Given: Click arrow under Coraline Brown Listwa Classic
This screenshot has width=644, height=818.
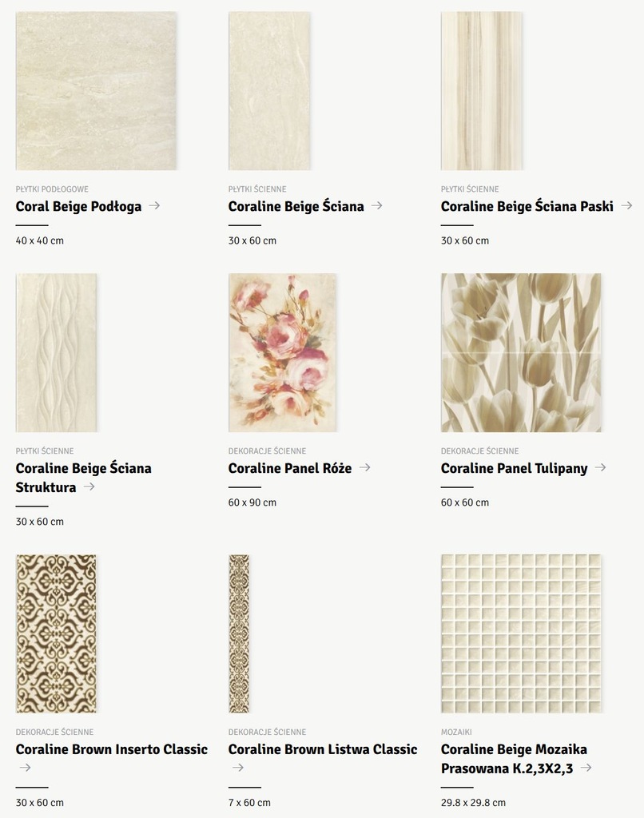Looking at the screenshot, I should click(x=238, y=768).
